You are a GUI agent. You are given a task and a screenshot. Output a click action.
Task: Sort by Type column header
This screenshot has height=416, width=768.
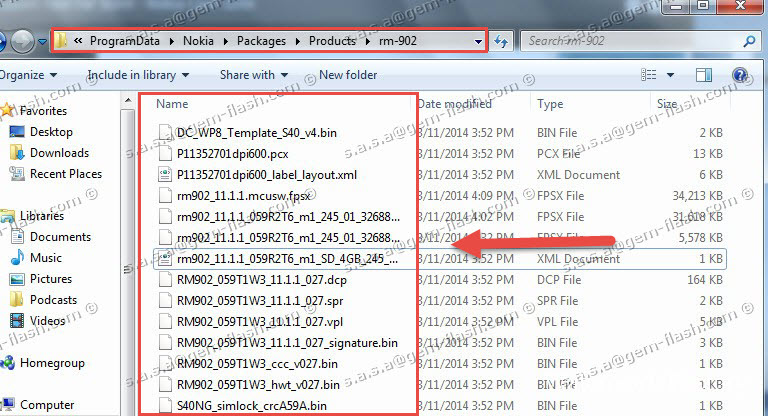[x=550, y=104]
